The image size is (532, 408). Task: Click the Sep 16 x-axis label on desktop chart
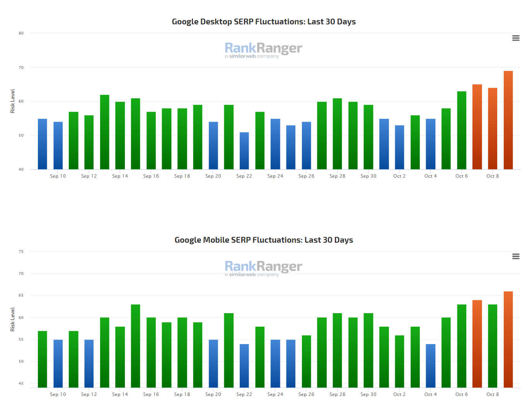151,176
